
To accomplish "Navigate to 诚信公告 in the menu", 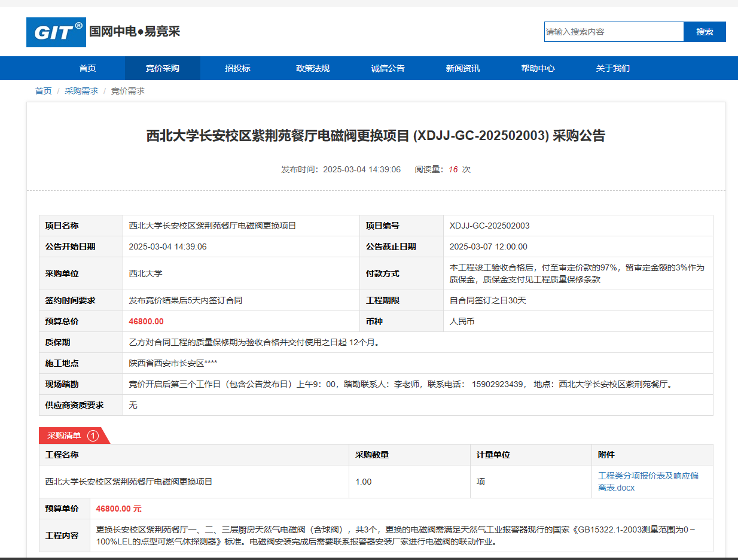I will [x=388, y=68].
